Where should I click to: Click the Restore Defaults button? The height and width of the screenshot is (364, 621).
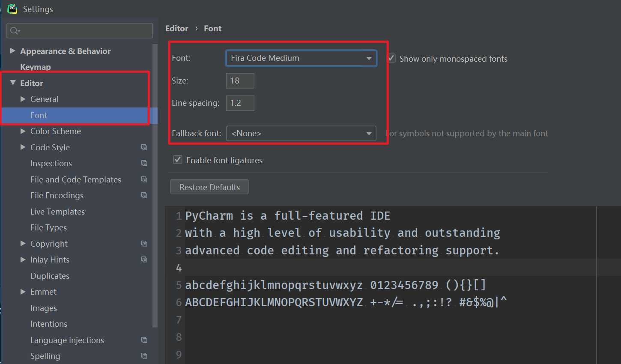(209, 187)
